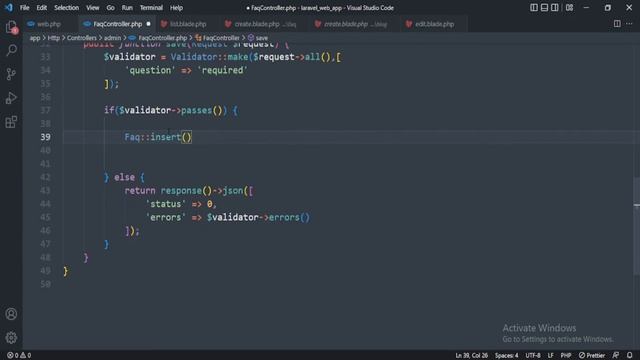Click line number 39 in gutter
The height and width of the screenshot is (360, 640).
tap(45, 137)
